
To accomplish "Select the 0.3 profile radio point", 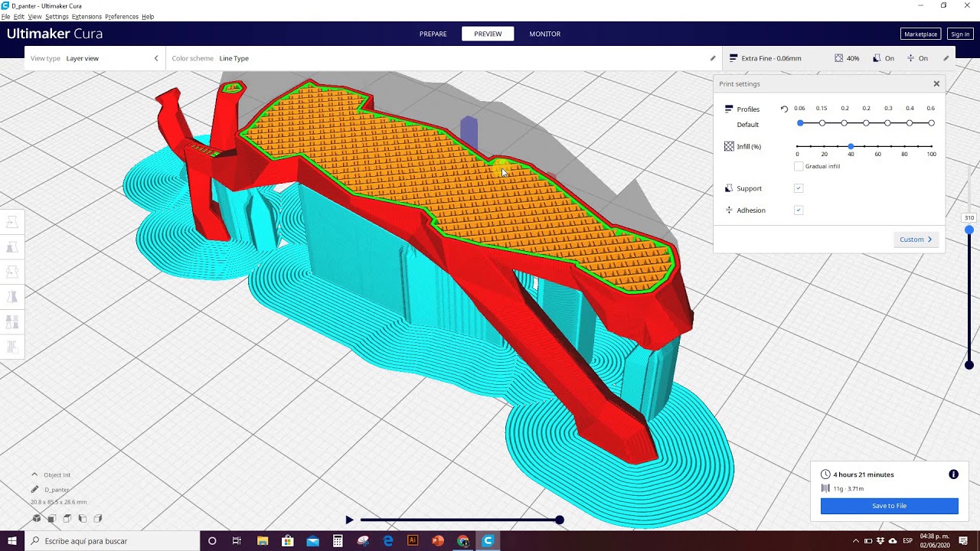I will (x=887, y=123).
